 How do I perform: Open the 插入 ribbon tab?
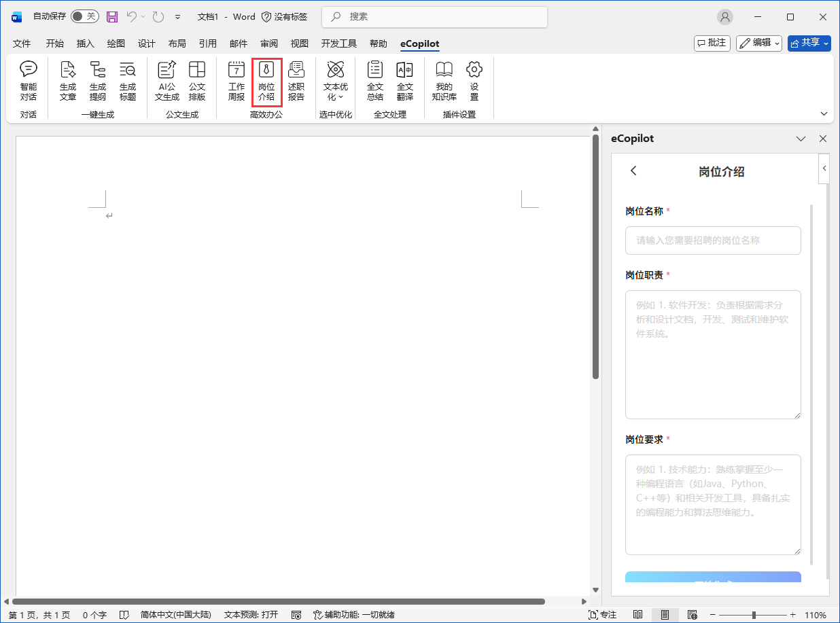[86, 43]
